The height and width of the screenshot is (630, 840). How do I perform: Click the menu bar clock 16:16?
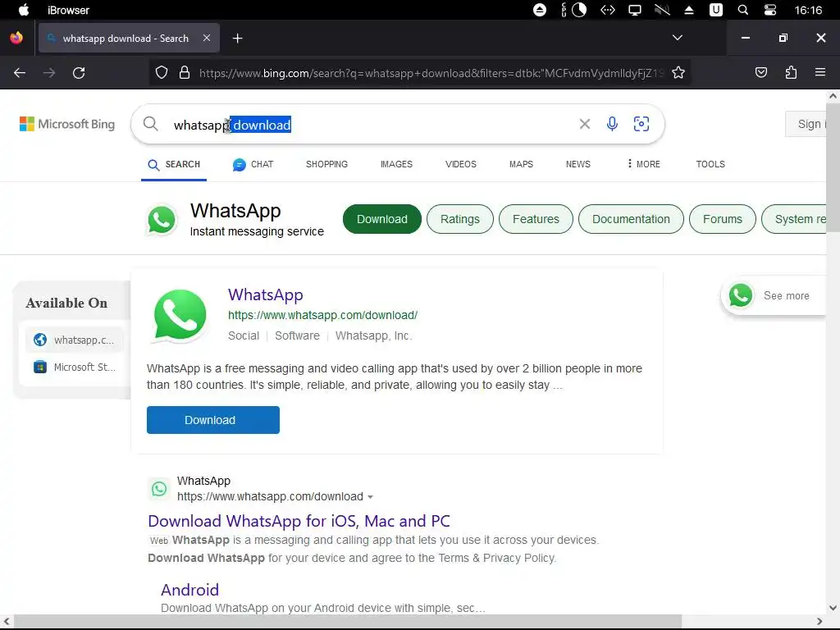[808, 10]
